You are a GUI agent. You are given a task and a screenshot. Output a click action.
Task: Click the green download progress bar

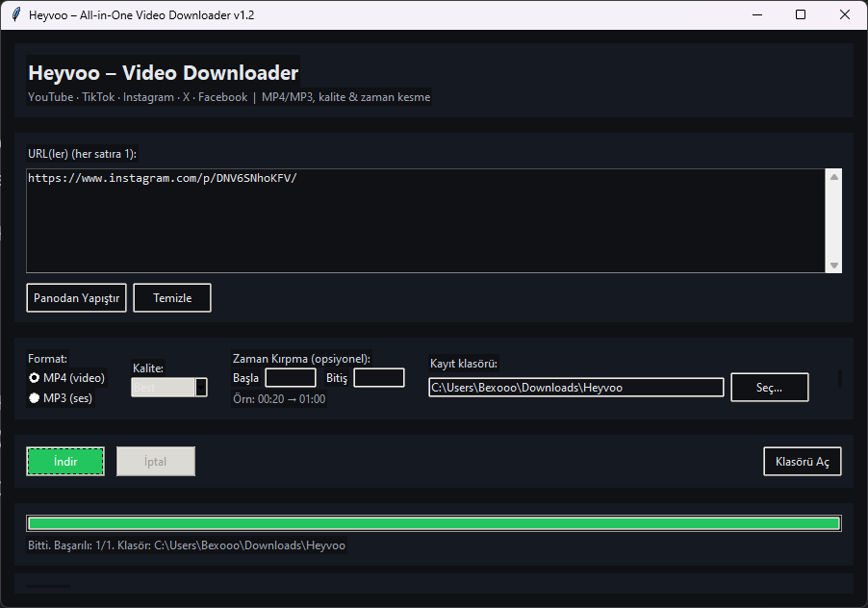pyautogui.click(x=434, y=523)
